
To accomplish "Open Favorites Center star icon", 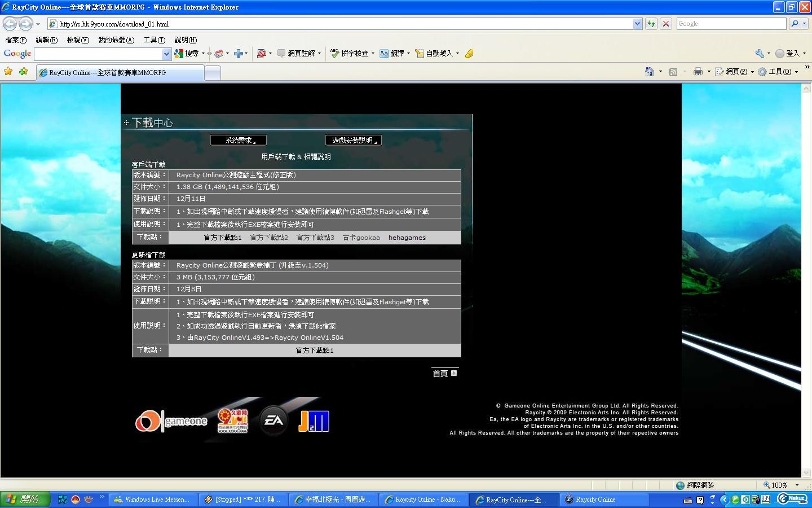I will pyautogui.click(x=8, y=72).
